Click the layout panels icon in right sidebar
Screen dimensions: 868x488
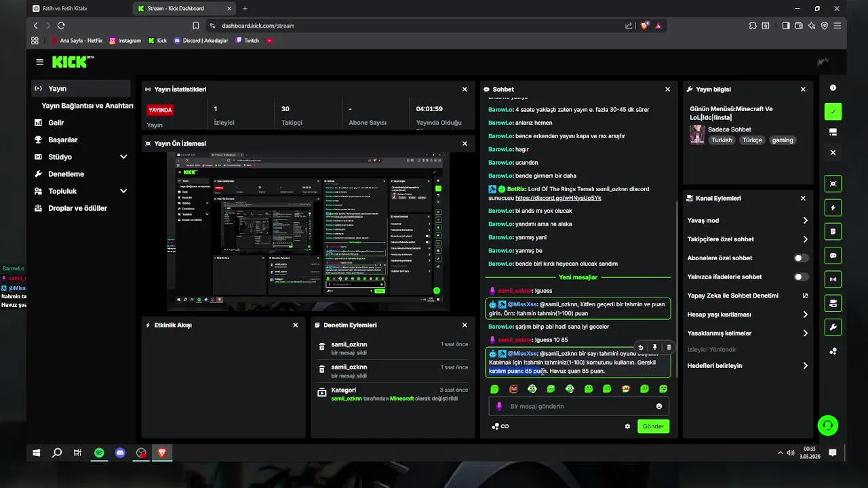[x=833, y=132]
